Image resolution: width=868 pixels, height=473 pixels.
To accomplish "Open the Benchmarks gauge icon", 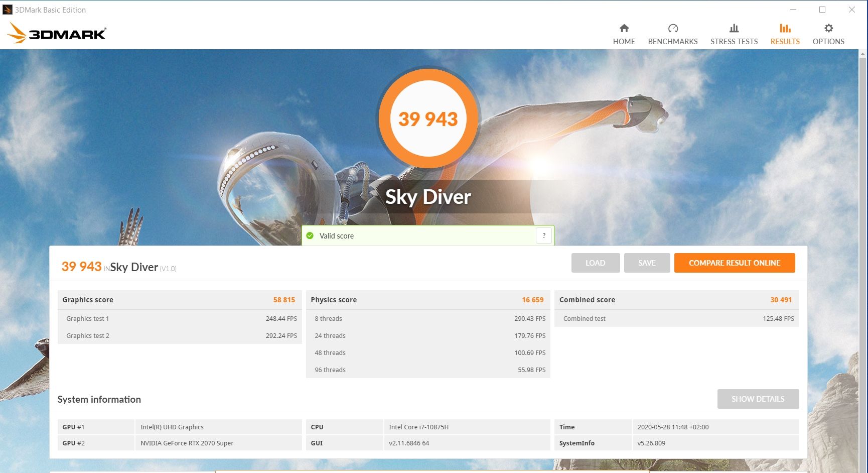I will (x=673, y=28).
